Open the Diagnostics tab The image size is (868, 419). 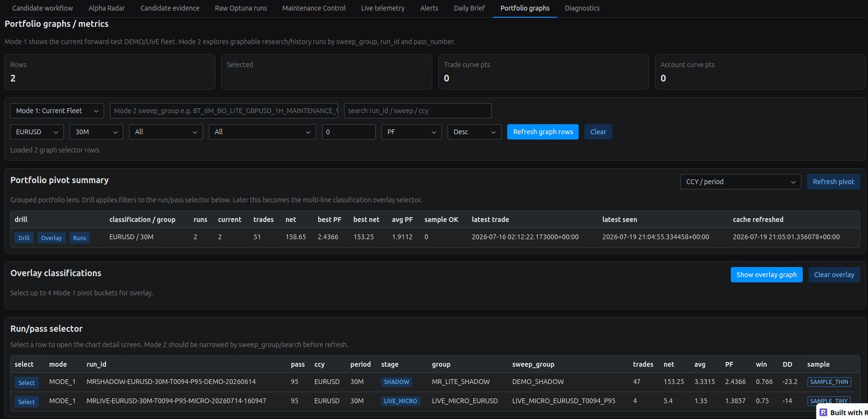point(582,8)
